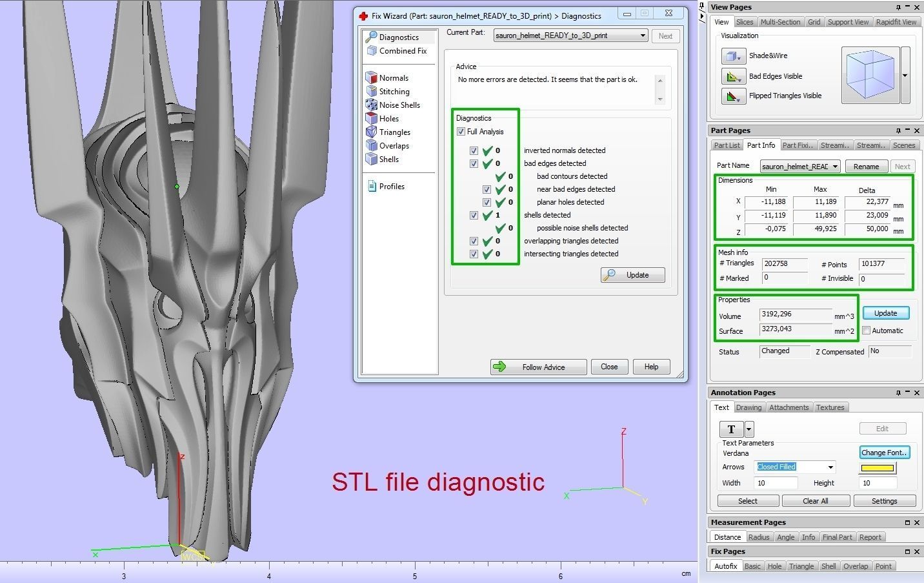924x583 pixels.
Task: Select Shells fix icon
Action: [x=371, y=159]
